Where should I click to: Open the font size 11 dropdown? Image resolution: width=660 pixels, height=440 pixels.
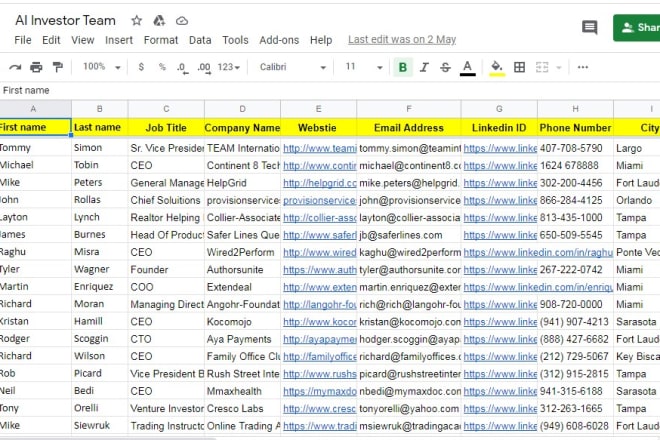pyautogui.click(x=364, y=67)
